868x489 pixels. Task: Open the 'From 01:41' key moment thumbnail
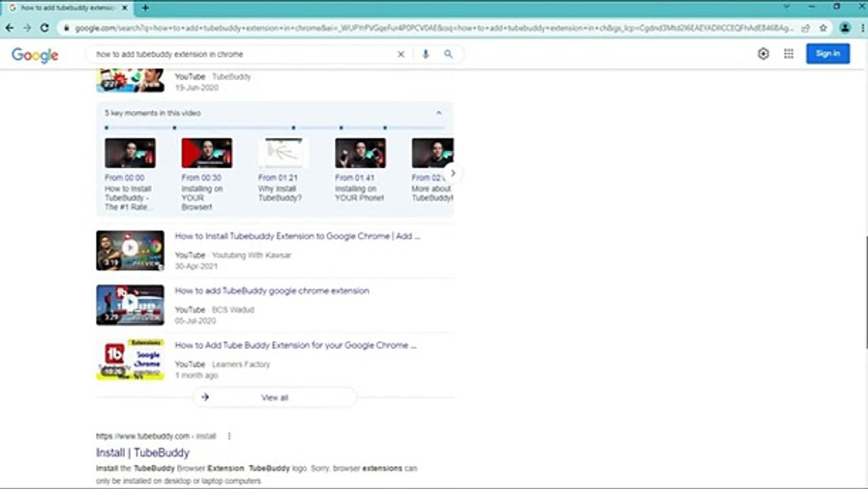(360, 153)
